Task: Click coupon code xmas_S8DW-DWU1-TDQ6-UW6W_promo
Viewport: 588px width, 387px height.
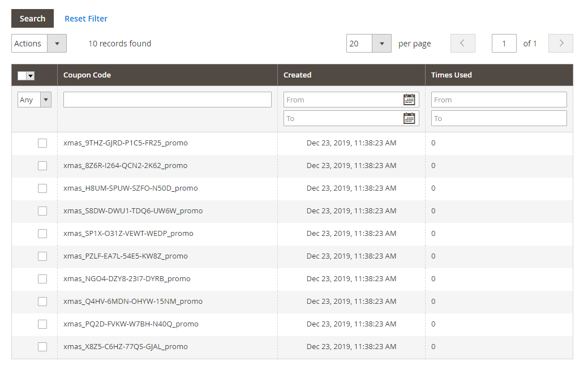Action: [133, 210]
